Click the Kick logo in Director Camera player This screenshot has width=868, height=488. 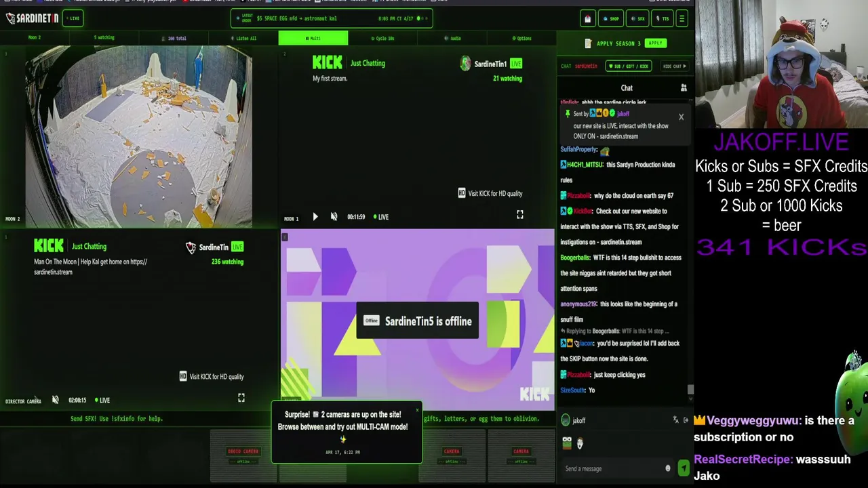coord(49,246)
